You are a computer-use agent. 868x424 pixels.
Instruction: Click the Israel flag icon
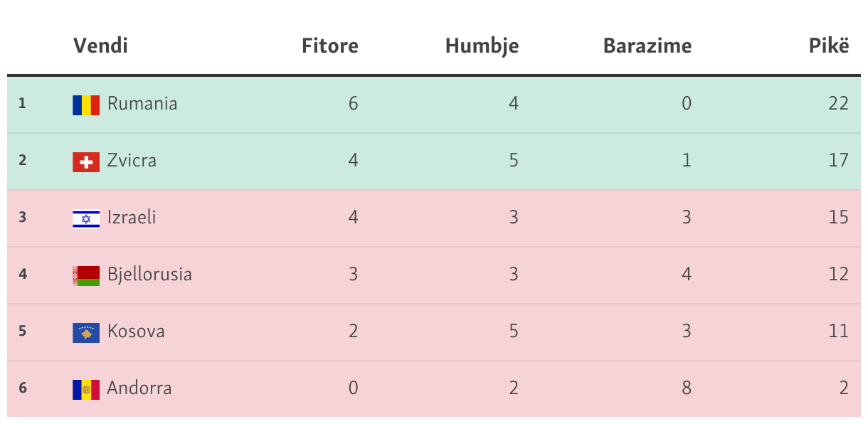pos(85,218)
